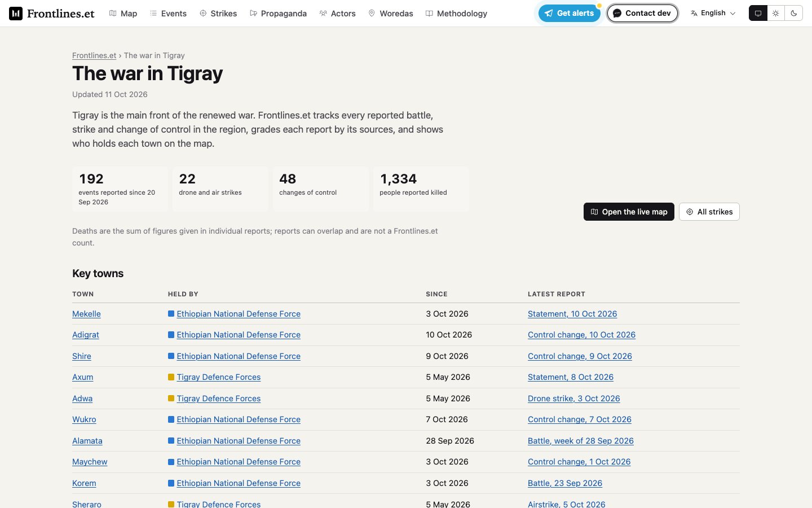The width and height of the screenshot is (812, 508).
Task: Open the Propaganda nav item
Action: (278, 14)
